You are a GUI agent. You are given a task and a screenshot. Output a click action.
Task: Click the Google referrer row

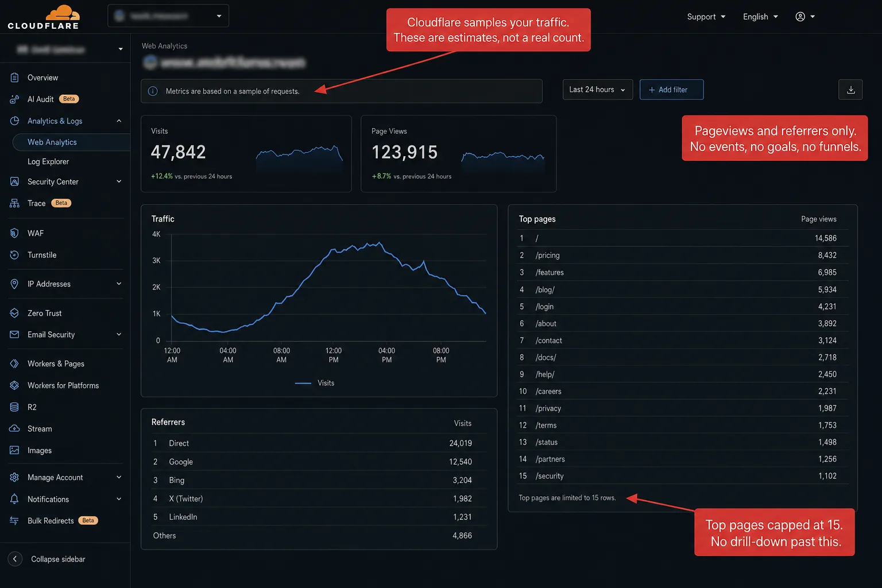[319, 462]
